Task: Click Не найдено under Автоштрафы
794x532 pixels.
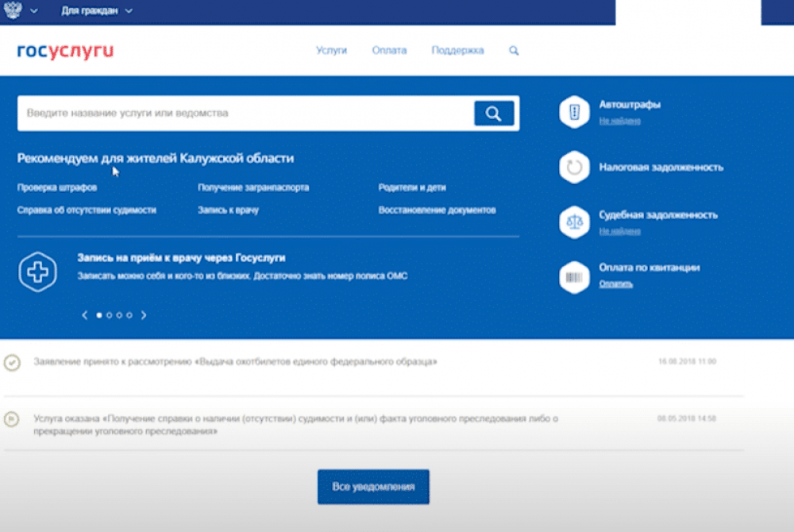Action: click(620, 121)
